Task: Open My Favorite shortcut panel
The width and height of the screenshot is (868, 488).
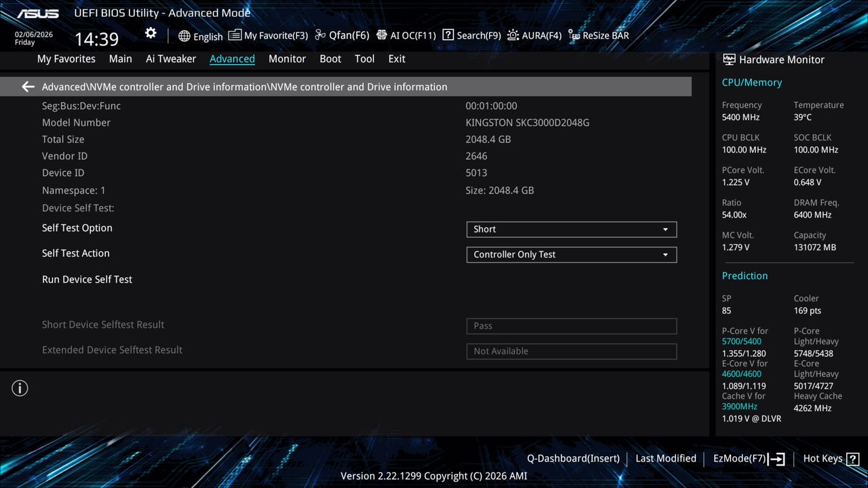Action: pyautogui.click(x=268, y=35)
